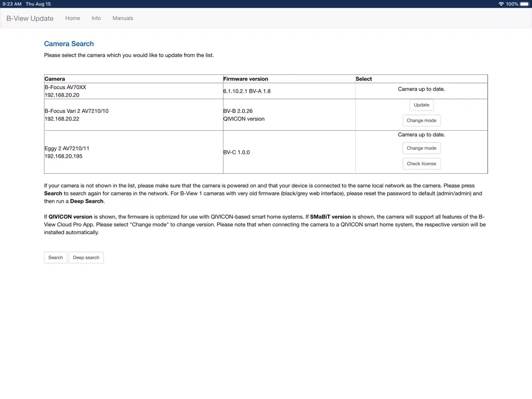
Task: Click bold 'QIVICON version' in paragraph
Action: 70,217
